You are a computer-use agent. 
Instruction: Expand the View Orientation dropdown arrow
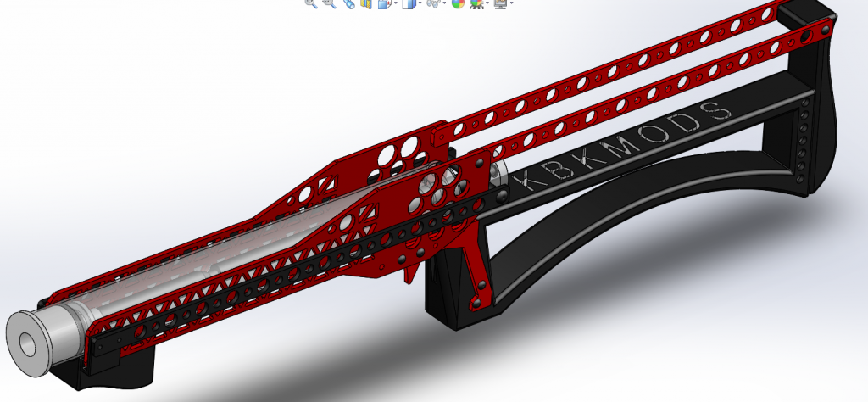pyautogui.click(x=395, y=3)
